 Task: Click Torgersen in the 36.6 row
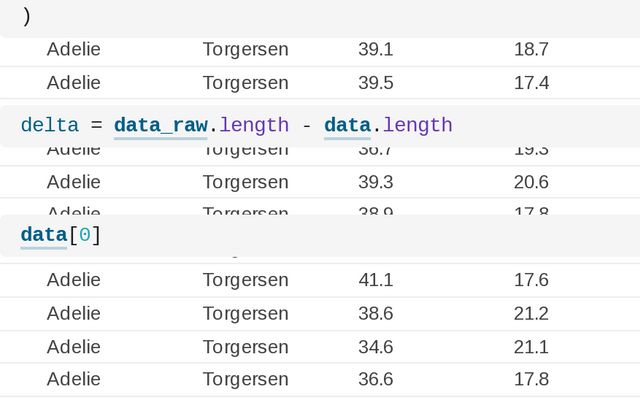tap(245, 380)
